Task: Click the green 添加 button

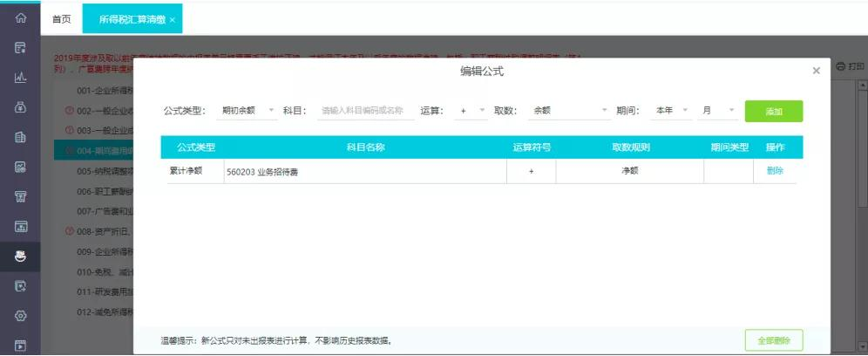Action: pyautogui.click(x=774, y=111)
